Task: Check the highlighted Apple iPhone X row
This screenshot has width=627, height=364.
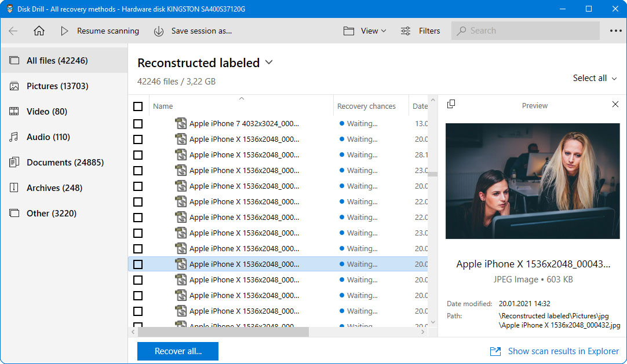Action: tap(138, 264)
